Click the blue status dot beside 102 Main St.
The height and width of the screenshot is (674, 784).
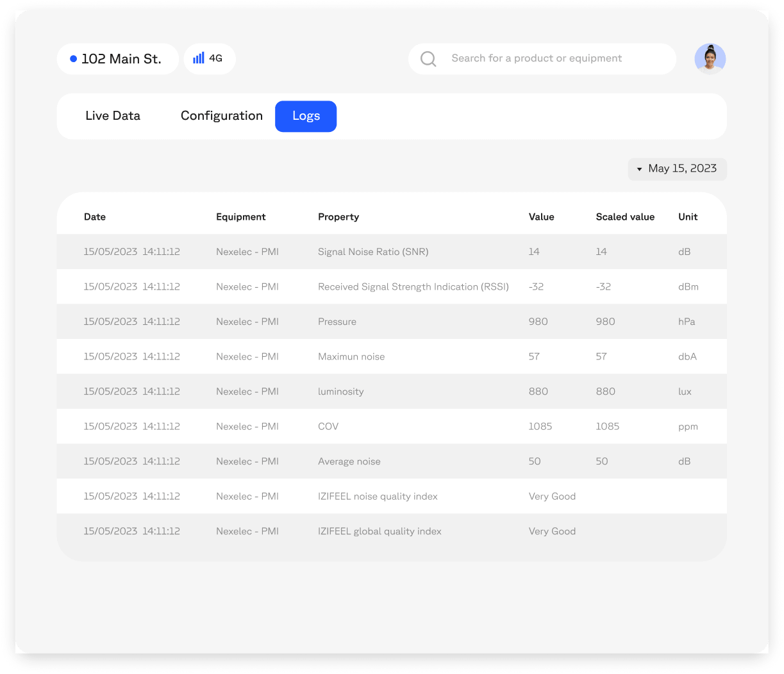[x=74, y=59]
